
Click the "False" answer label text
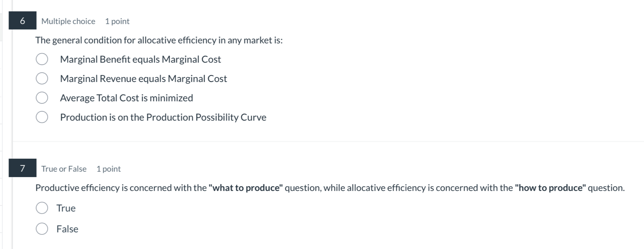pyautogui.click(x=67, y=229)
